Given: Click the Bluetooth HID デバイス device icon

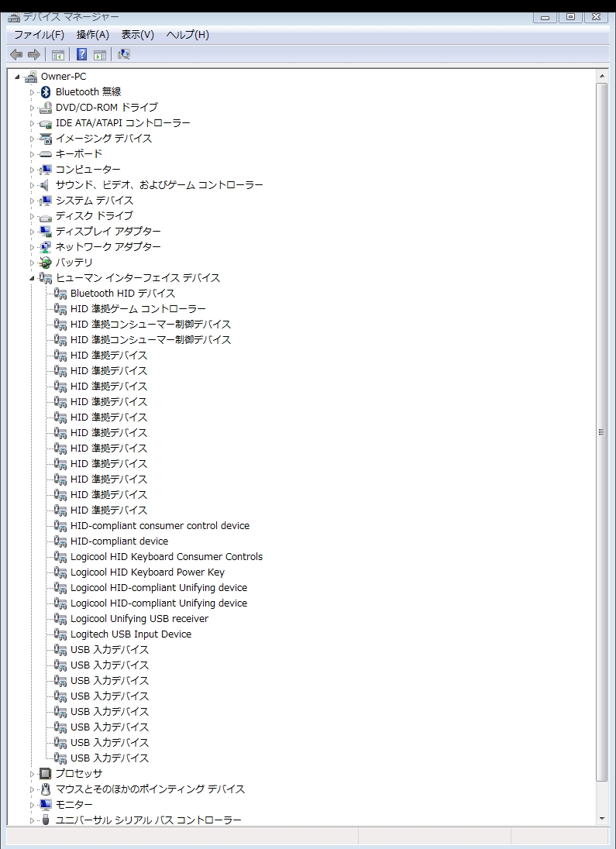Looking at the screenshot, I should 60,294.
